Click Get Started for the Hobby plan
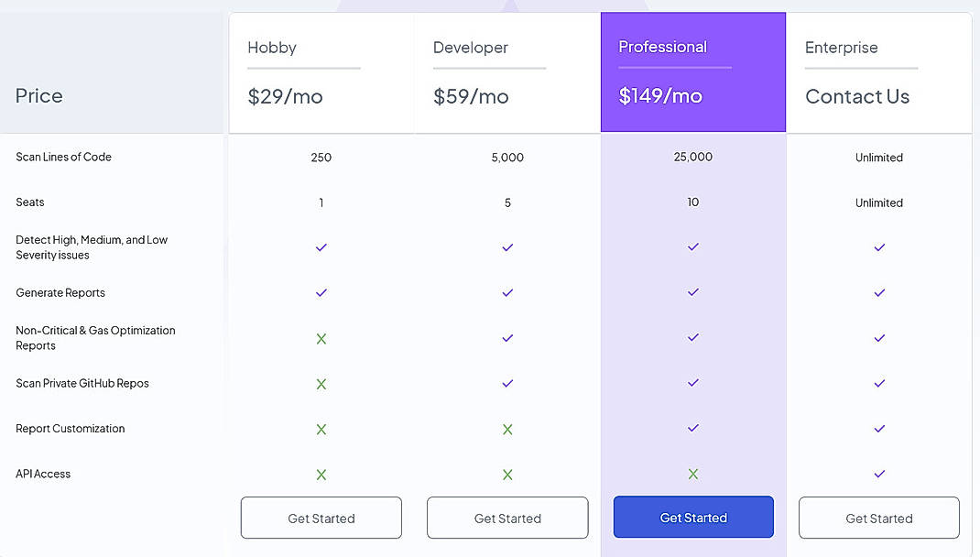 [321, 518]
